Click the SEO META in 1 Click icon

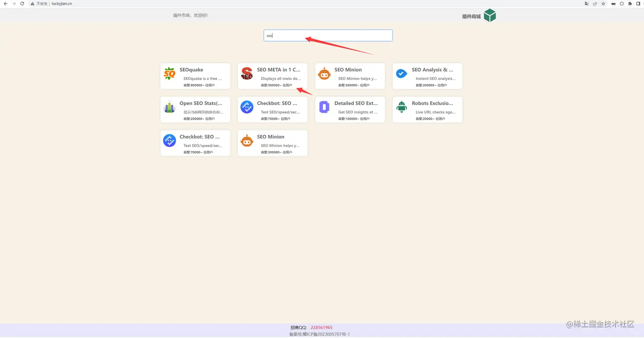pos(247,74)
